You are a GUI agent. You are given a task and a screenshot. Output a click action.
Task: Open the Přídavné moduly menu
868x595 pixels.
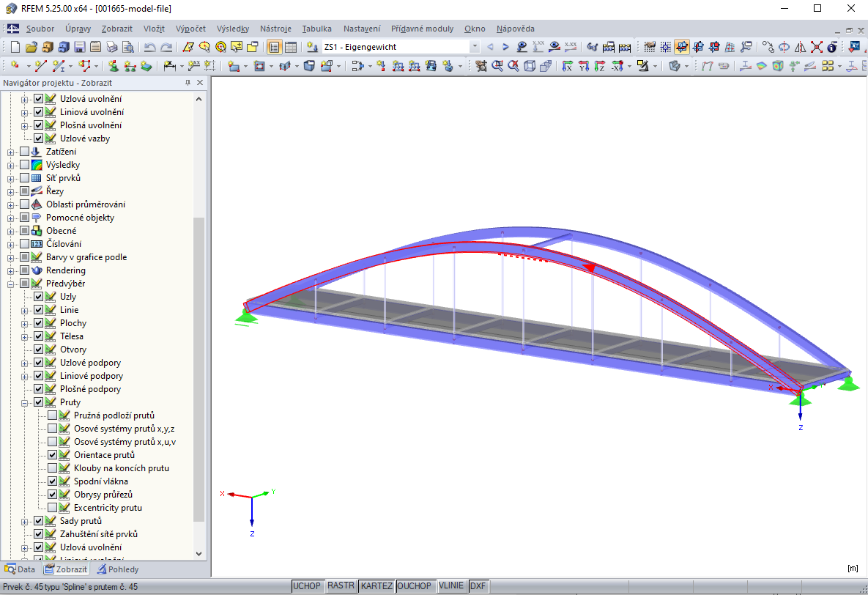tap(422, 29)
